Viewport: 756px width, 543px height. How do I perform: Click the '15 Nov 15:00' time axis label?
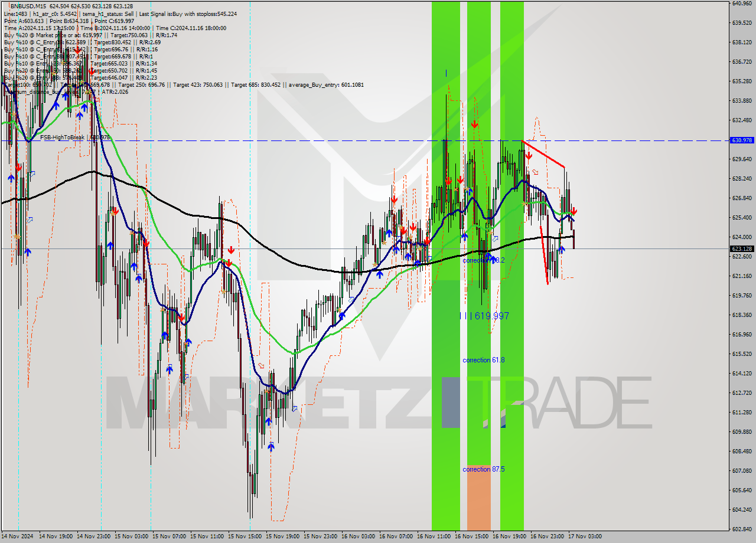(245, 537)
